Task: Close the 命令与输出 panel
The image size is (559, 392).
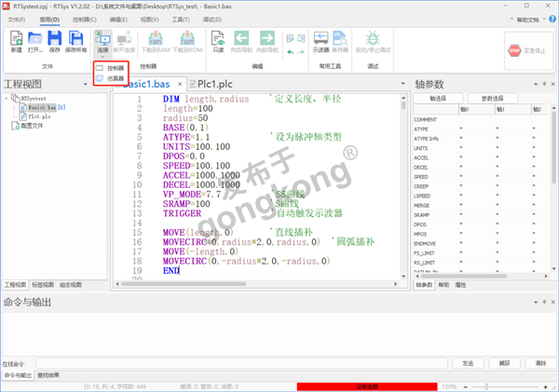Action: coord(552,302)
